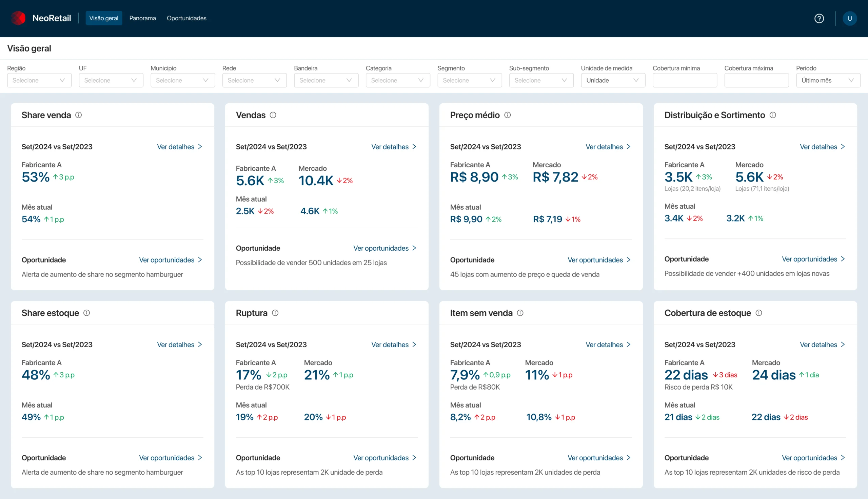This screenshot has height=499, width=868.
Task: Click text Perda de R$700K
Action: pyautogui.click(x=263, y=387)
